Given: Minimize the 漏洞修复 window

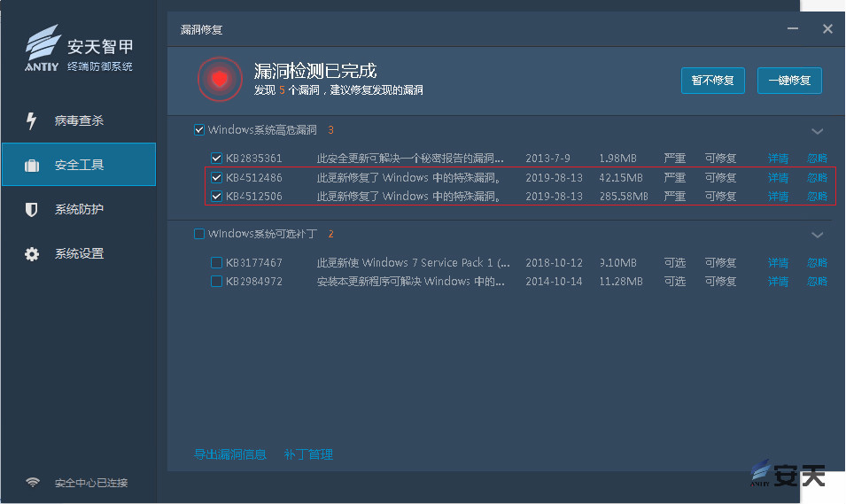Looking at the screenshot, I should click(x=793, y=28).
